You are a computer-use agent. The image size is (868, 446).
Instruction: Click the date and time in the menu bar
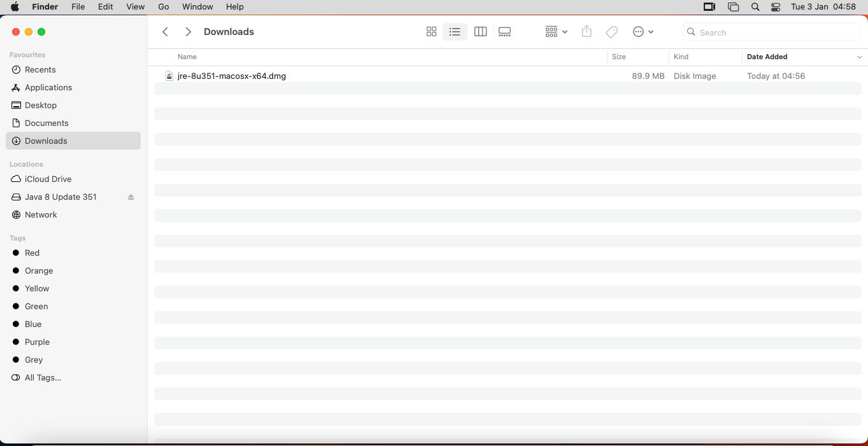tap(823, 7)
